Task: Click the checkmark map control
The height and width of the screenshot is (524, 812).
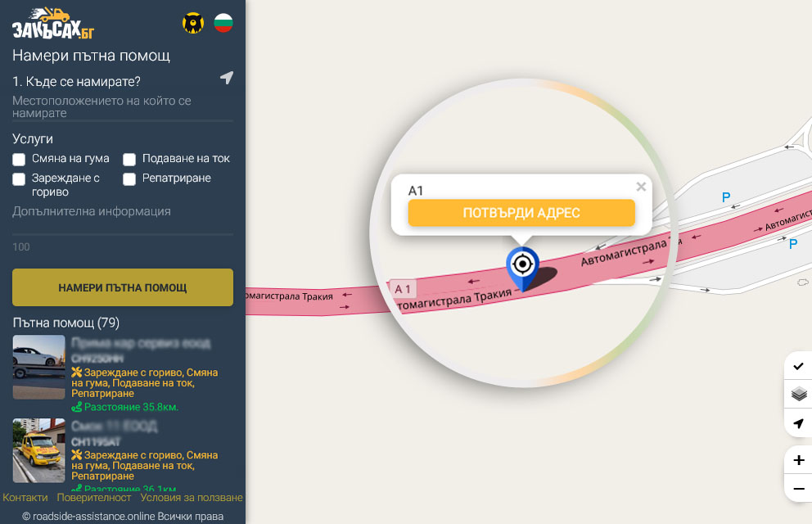Action: pyautogui.click(x=799, y=366)
